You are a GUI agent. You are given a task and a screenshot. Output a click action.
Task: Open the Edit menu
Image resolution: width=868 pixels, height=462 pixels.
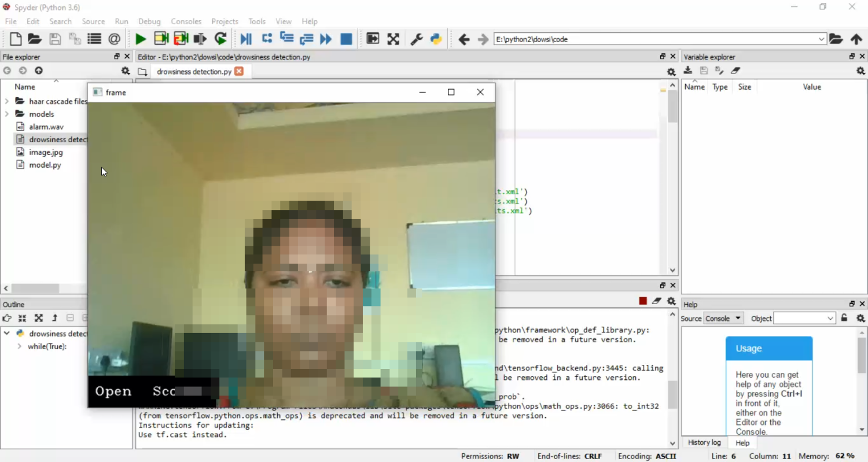pos(33,21)
